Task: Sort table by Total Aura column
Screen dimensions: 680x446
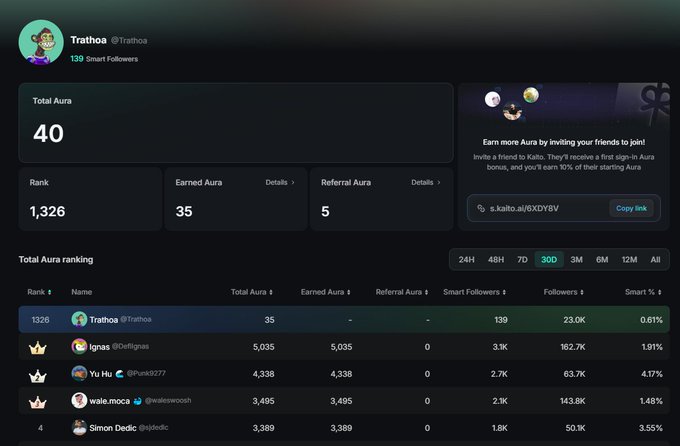Action: (252, 292)
